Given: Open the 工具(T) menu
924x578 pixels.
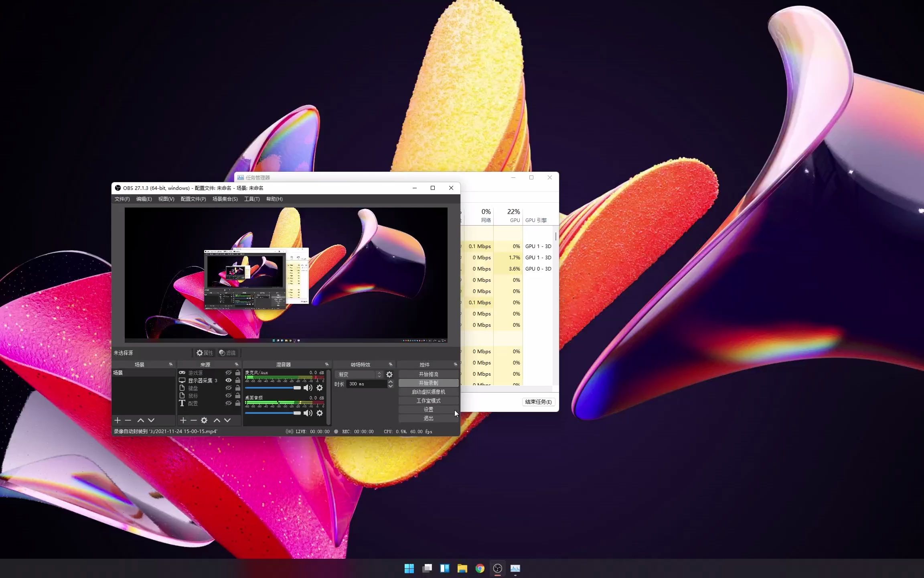Looking at the screenshot, I should point(252,199).
